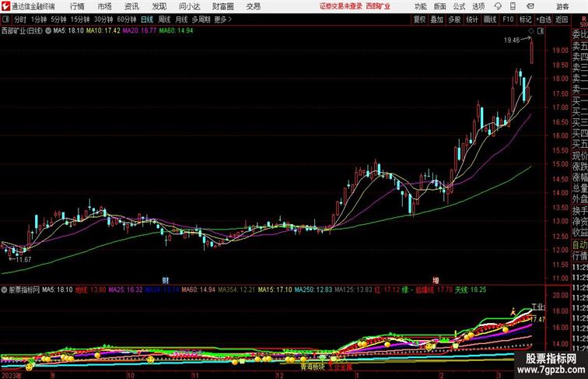Click the mobile phone icon
This screenshot has width=588, height=379.
pos(513,6)
